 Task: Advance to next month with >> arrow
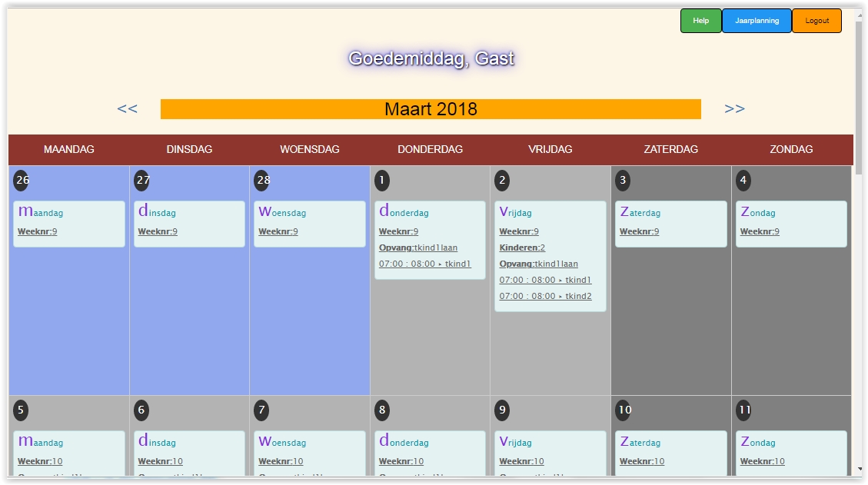[734, 109]
